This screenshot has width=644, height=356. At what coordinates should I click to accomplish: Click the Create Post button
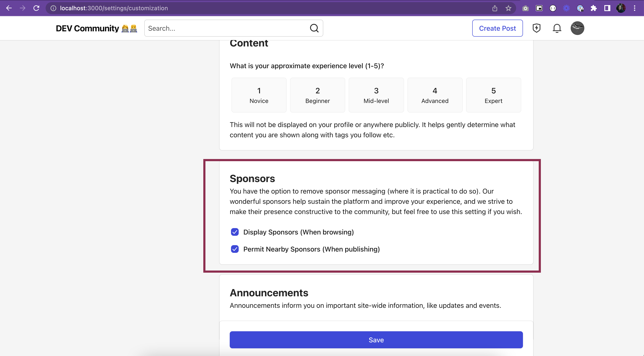[x=497, y=28]
